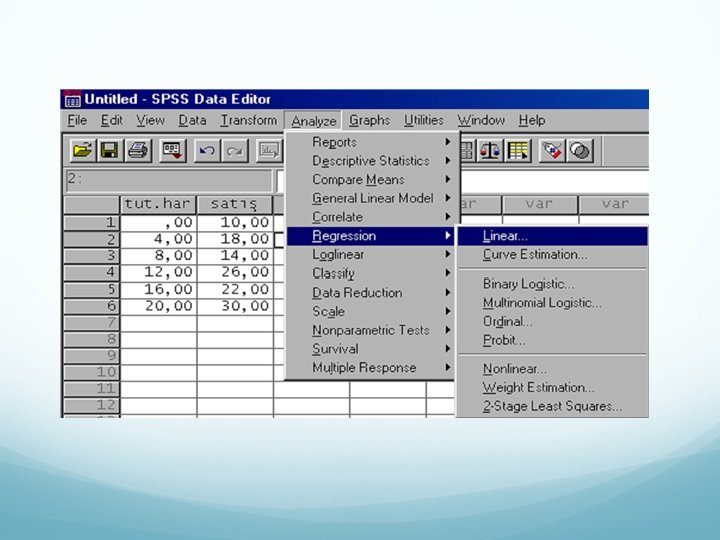Open the Help menu
This screenshot has width=720, height=540.
[532, 120]
